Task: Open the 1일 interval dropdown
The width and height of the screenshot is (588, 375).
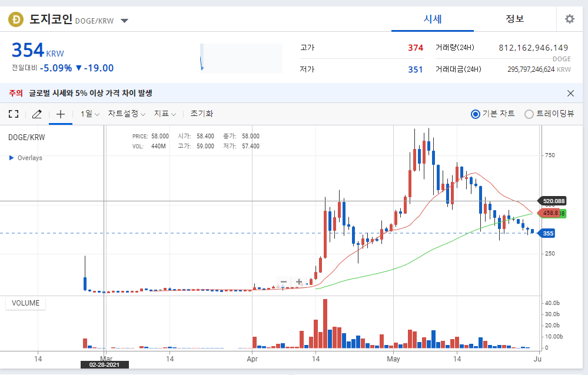Action: (89, 114)
